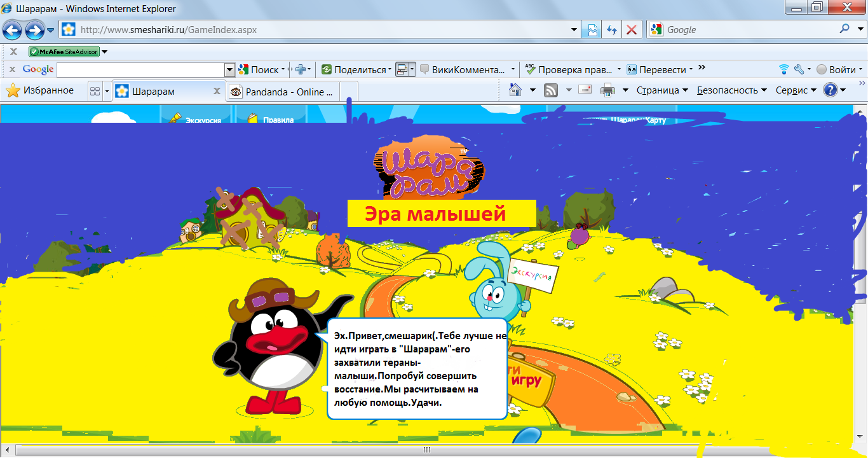Open the tab list dropdown arrow

click(x=107, y=92)
